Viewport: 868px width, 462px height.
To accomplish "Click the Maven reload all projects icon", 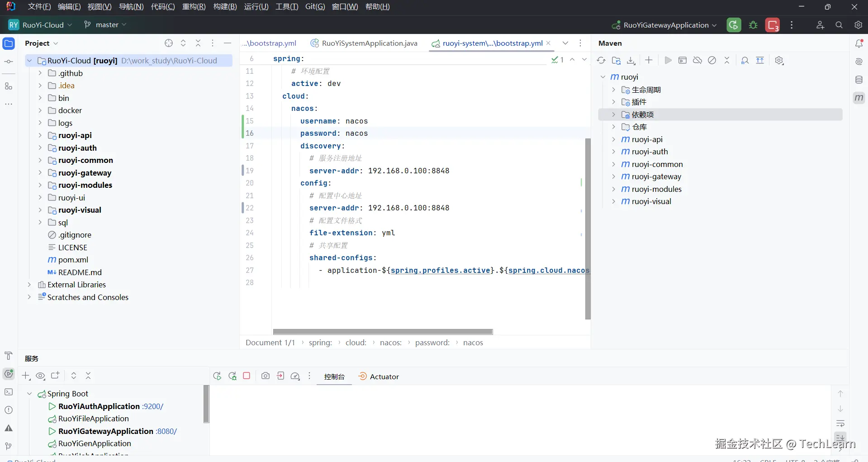I will coord(601,61).
